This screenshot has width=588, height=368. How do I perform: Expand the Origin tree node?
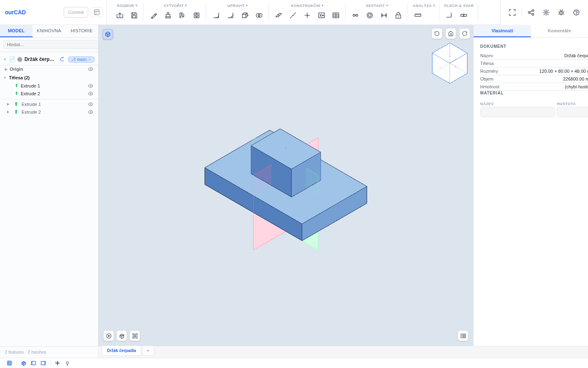[x=6, y=69]
